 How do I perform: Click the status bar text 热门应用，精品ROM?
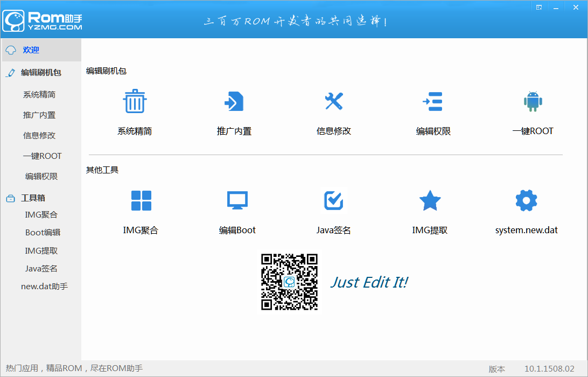click(74, 368)
